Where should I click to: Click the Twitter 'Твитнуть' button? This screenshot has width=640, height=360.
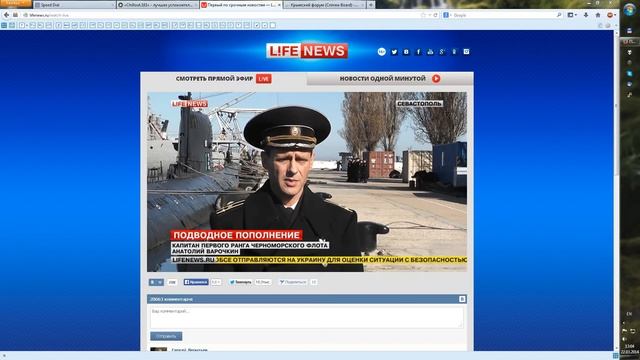click(x=240, y=282)
